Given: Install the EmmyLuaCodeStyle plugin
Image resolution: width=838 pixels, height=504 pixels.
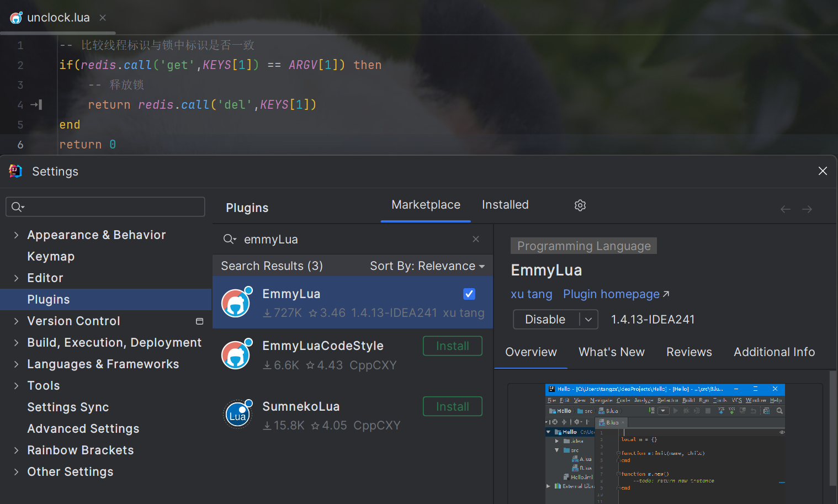Looking at the screenshot, I should pyautogui.click(x=453, y=346).
